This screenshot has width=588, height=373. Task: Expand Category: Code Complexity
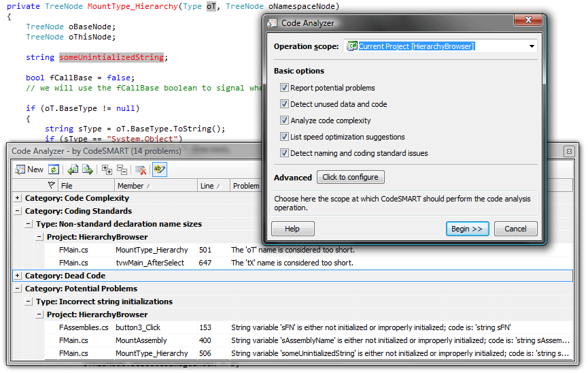[17, 197]
